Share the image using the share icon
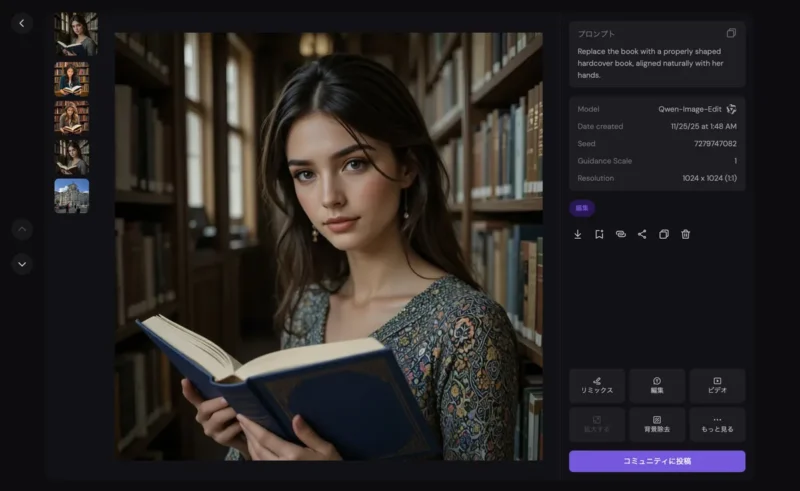The width and height of the screenshot is (800, 491). click(x=642, y=234)
